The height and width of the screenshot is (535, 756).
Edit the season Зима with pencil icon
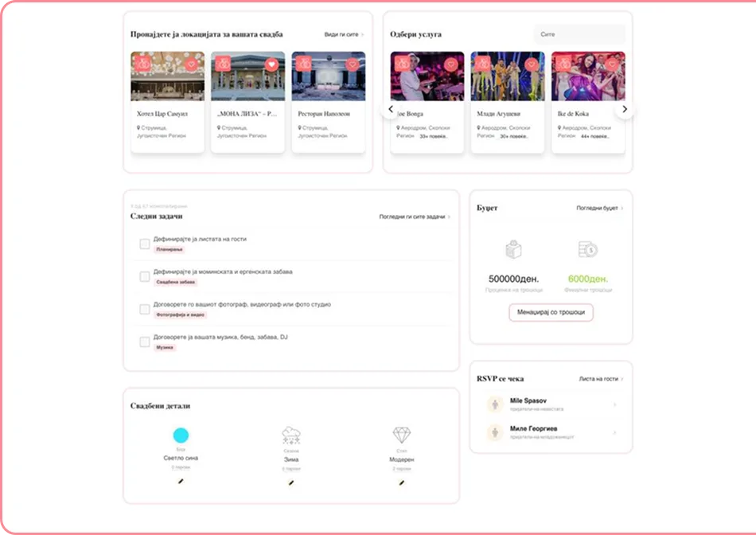click(290, 482)
